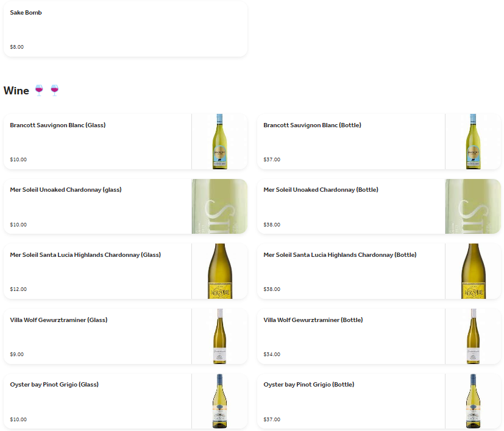Screen dimensions: 504x431
Task: Choose Villa Wolf Gewurztraminer (Bottle) title
Action: (x=313, y=320)
